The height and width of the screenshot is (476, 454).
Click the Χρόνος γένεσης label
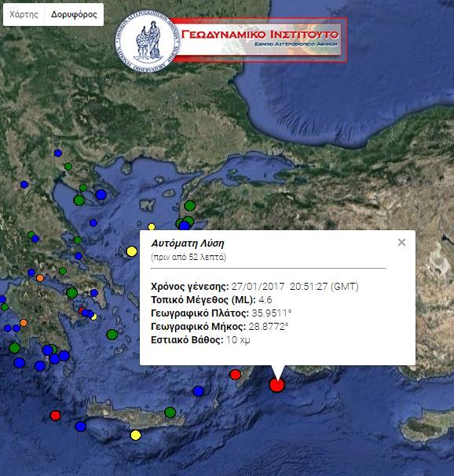point(189,287)
